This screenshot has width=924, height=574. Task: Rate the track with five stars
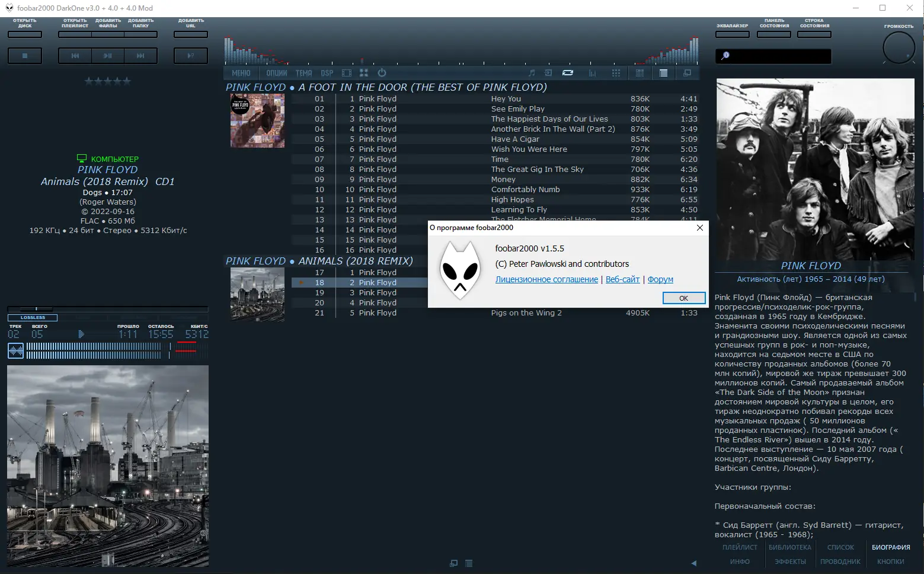[x=127, y=81]
